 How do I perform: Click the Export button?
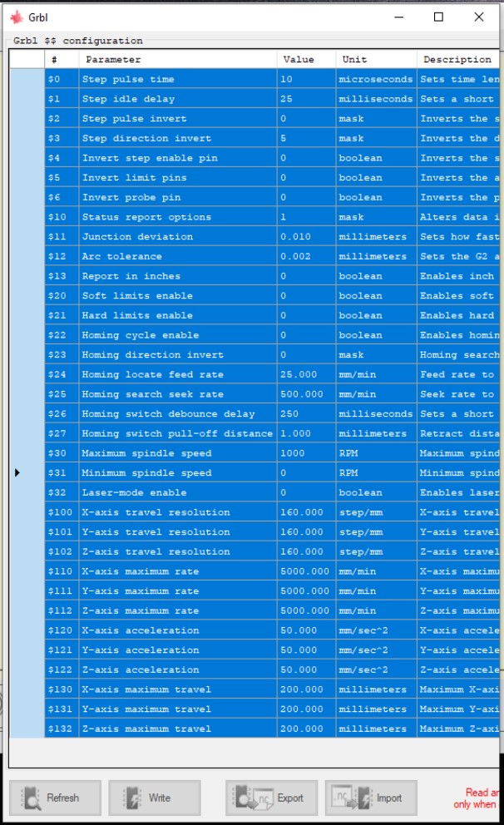pos(271,798)
